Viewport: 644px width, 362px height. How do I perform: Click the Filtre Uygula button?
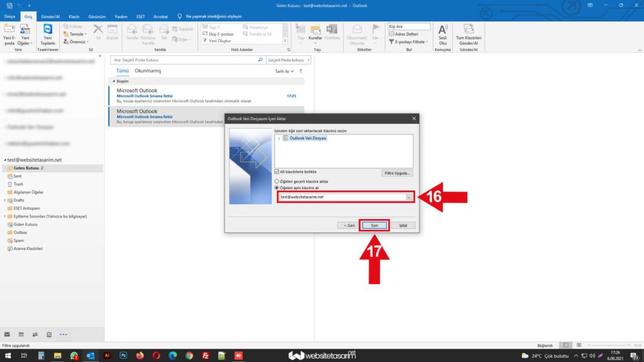click(x=397, y=172)
